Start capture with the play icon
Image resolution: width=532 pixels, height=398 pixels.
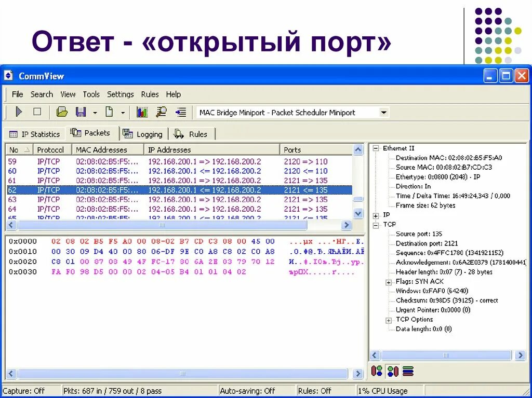click(19, 112)
